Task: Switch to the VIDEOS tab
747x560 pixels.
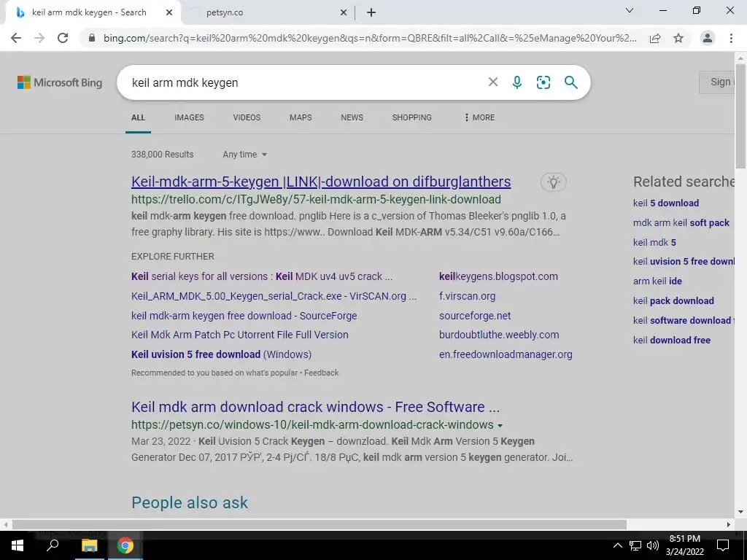Action: pyautogui.click(x=247, y=117)
